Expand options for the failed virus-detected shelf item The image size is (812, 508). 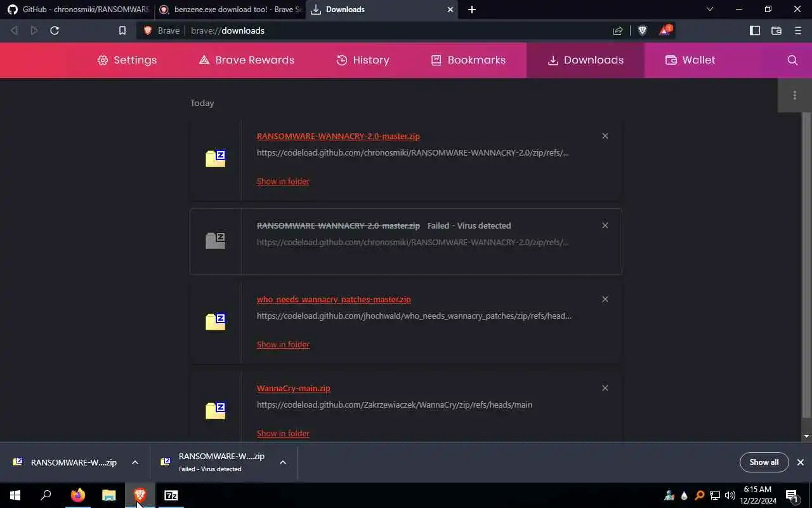pyautogui.click(x=283, y=462)
